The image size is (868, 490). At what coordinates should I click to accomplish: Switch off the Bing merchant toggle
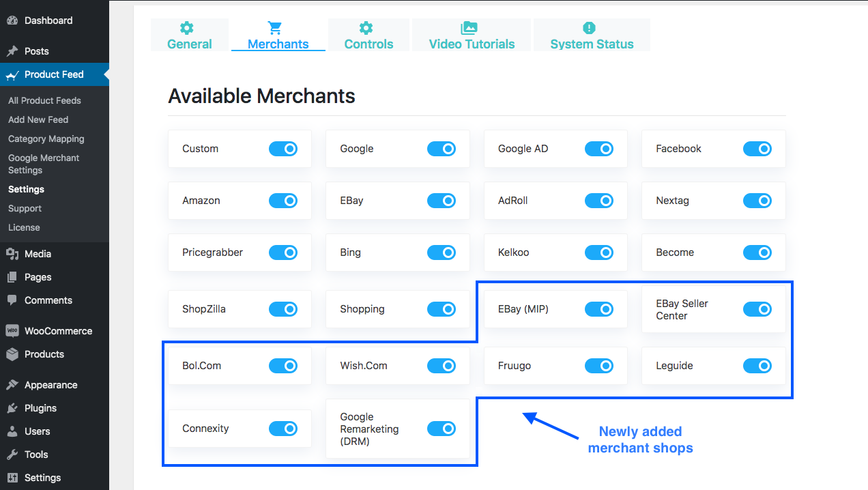pos(442,253)
